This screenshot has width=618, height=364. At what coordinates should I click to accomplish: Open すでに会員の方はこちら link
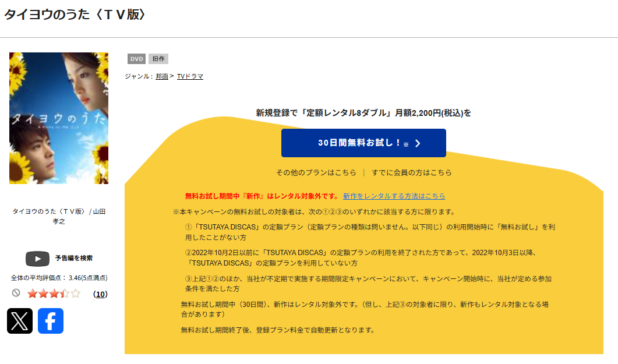[x=411, y=172]
